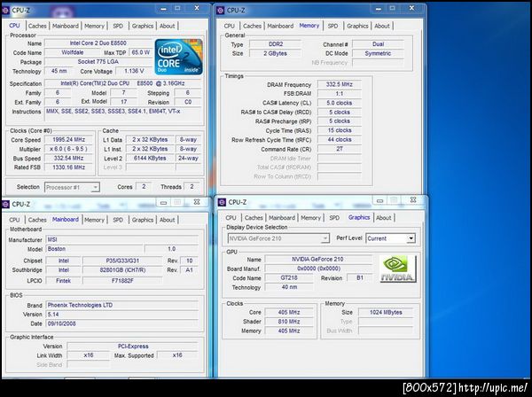The width and height of the screenshot is (532, 397).
Task: Click CPU-Z app icon in Mainboard window title
Action: pyautogui.click(x=5, y=204)
